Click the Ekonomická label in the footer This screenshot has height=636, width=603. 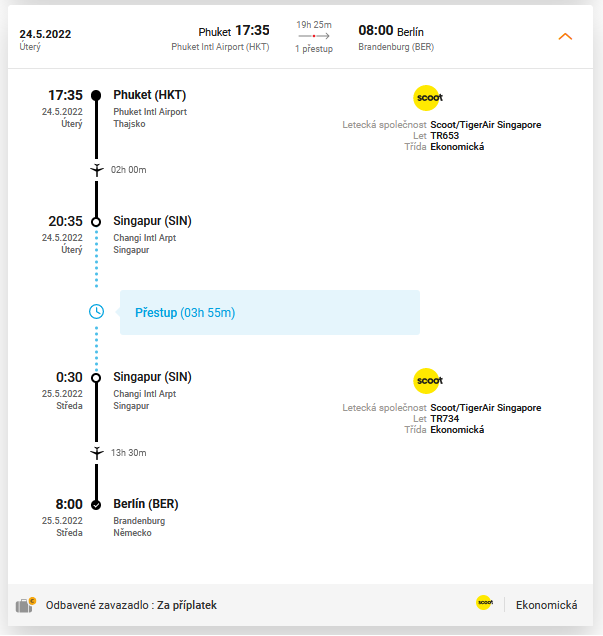[546, 605]
